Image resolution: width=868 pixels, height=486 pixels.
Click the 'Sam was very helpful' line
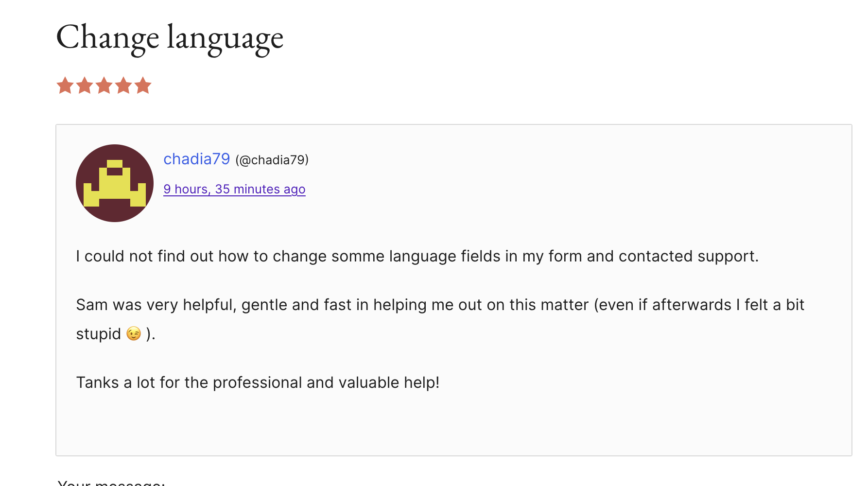[x=440, y=305]
